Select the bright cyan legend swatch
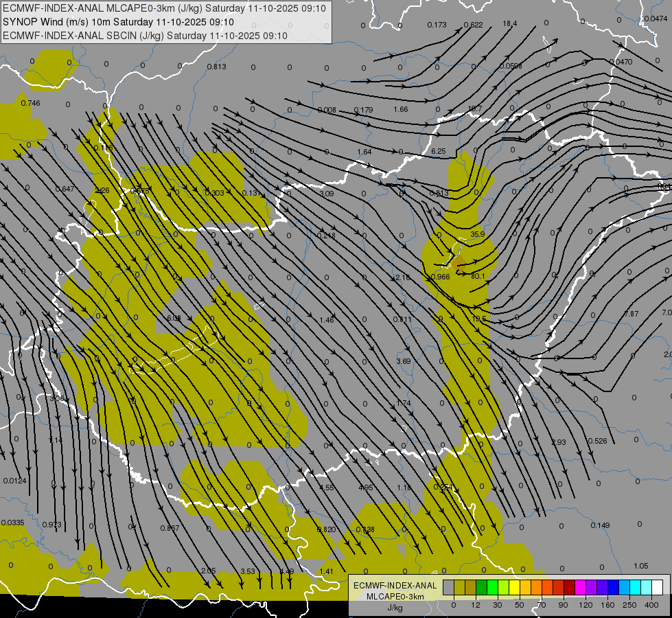Viewport: 672px width, 618px height. coord(635,587)
